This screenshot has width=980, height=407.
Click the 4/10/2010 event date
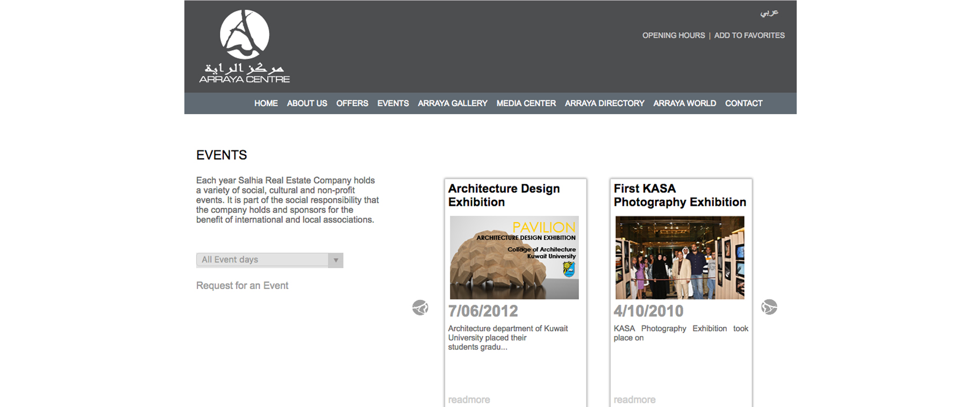point(648,311)
